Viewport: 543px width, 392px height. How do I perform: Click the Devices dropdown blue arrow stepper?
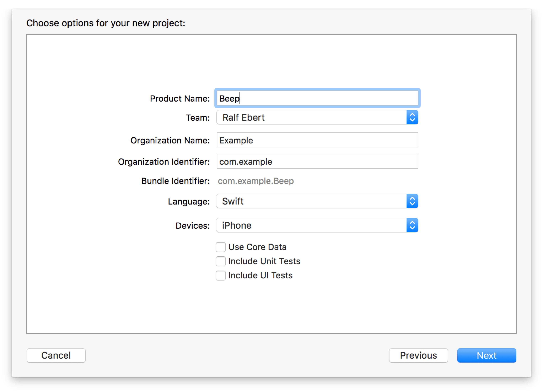[412, 225]
